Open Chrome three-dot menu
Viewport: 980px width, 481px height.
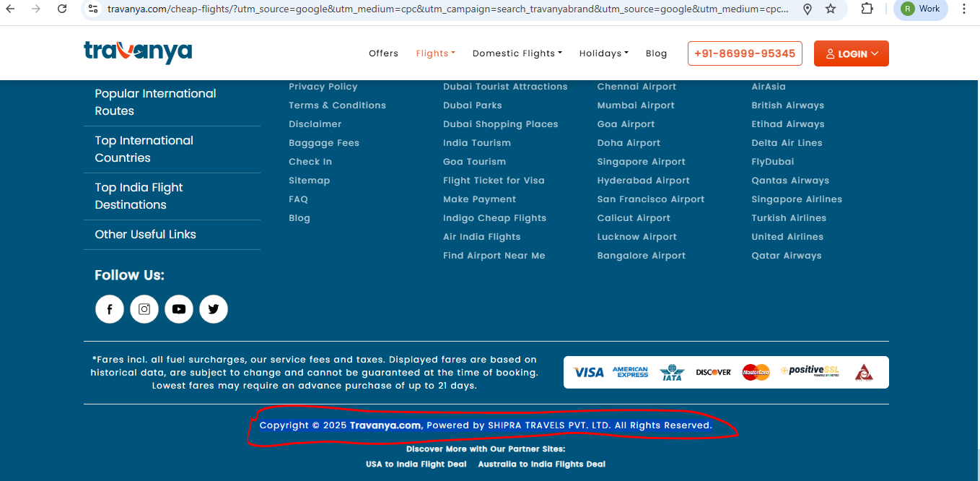tap(964, 9)
